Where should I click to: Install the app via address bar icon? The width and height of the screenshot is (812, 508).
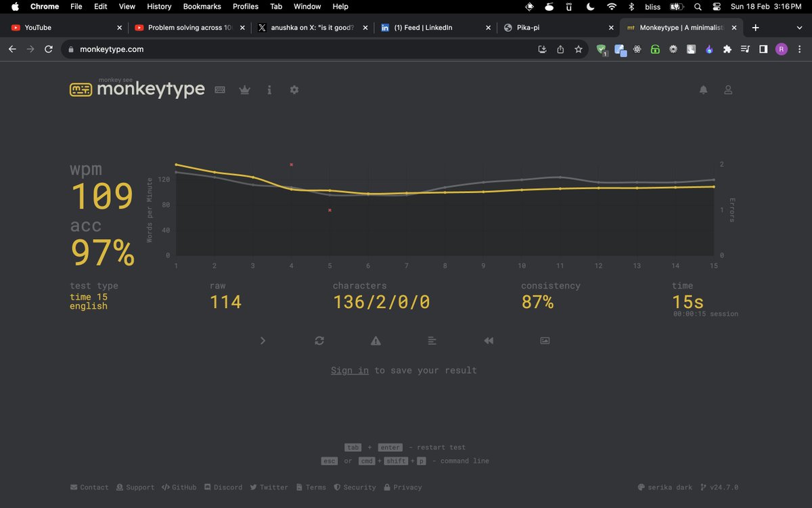pos(542,49)
